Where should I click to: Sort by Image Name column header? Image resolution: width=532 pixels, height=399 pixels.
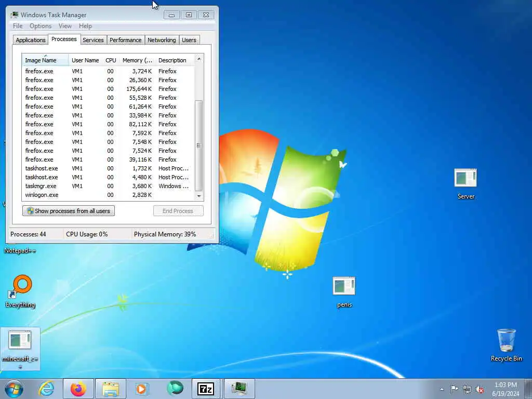coord(46,60)
